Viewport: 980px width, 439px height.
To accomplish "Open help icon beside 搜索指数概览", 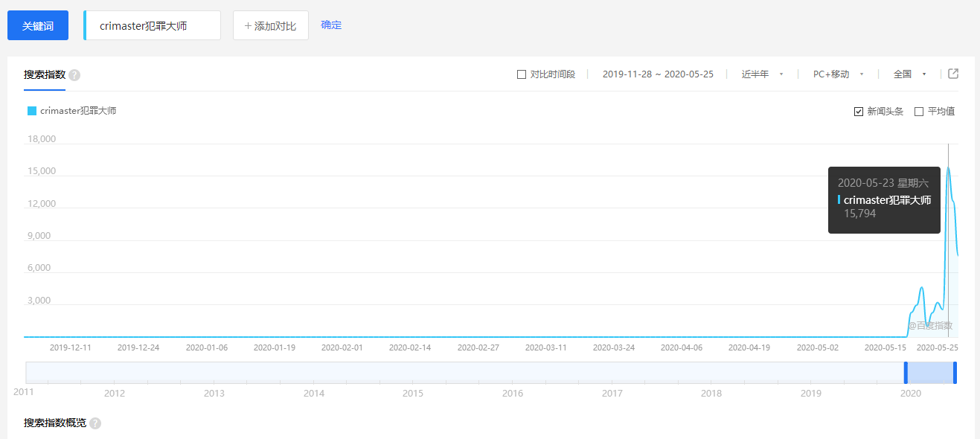I will click(95, 423).
